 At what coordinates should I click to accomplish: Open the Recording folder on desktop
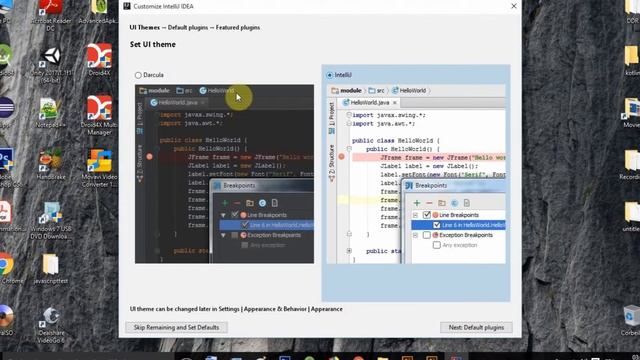point(631,164)
